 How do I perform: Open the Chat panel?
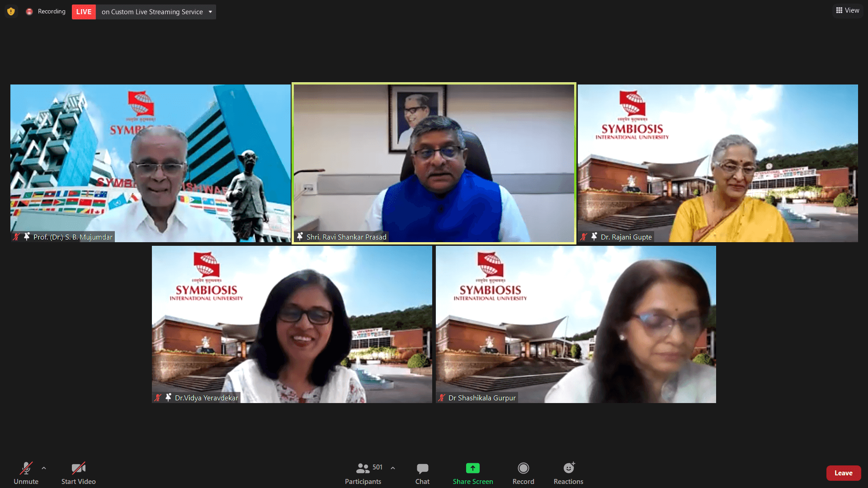pos(422,473)
